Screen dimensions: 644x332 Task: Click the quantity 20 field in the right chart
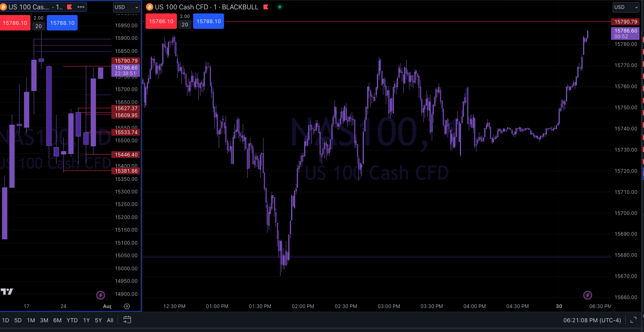(x=185, y=24)
